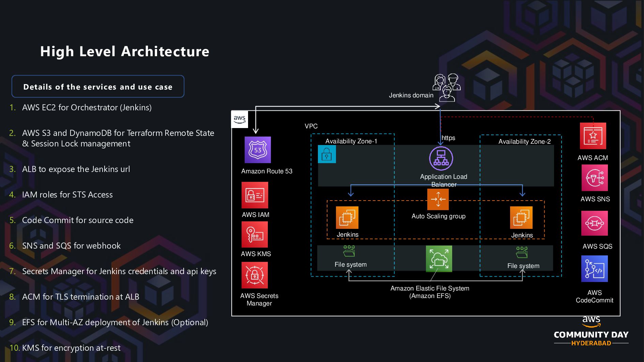Select the 'Availability Zone-2' label

click(x=525, y=142)
